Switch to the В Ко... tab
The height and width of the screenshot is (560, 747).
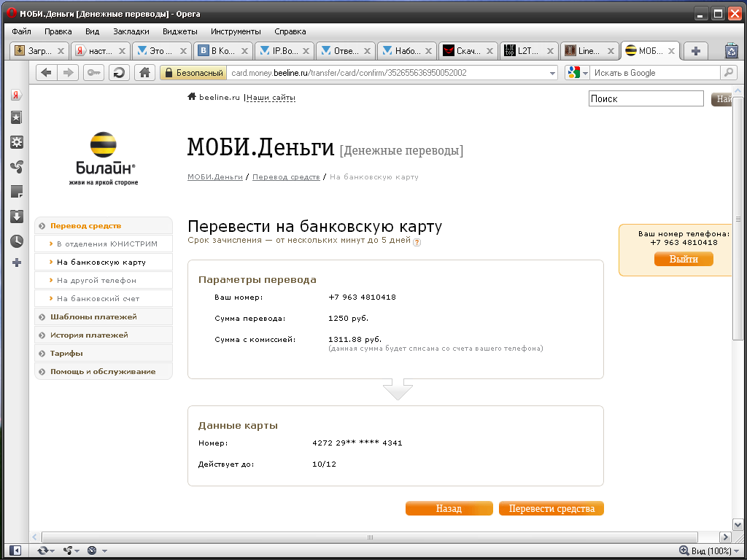(x=223, y=51)
